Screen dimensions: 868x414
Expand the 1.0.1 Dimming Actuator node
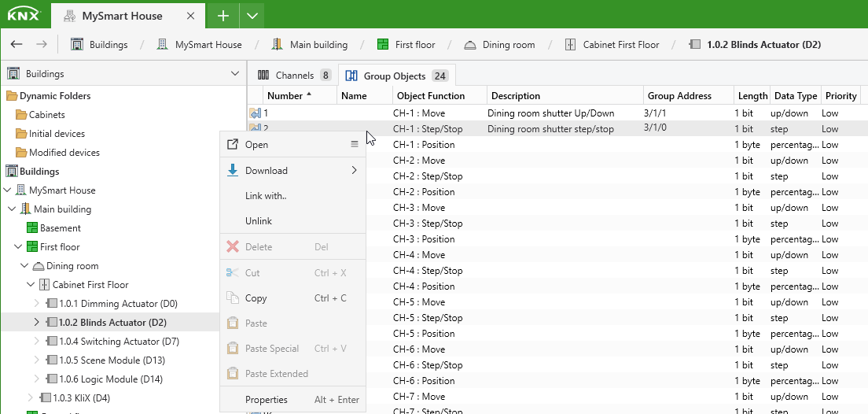[x=37, y=303]
